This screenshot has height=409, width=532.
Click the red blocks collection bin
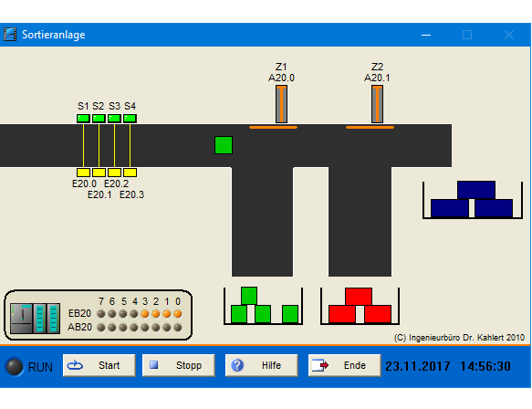(x=360, y=306)
